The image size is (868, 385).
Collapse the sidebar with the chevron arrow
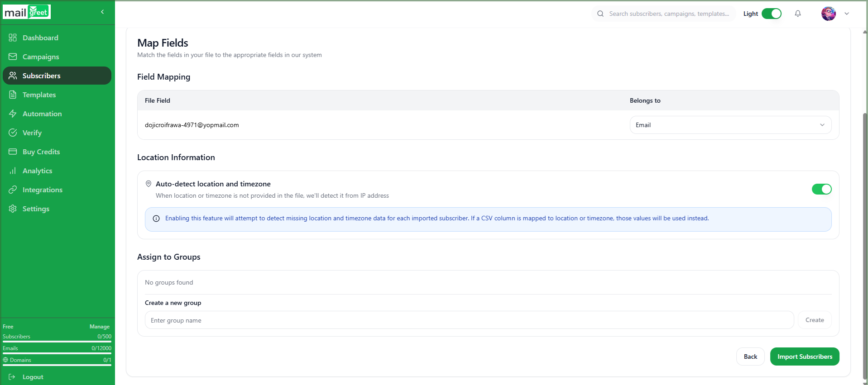(102, 12)
